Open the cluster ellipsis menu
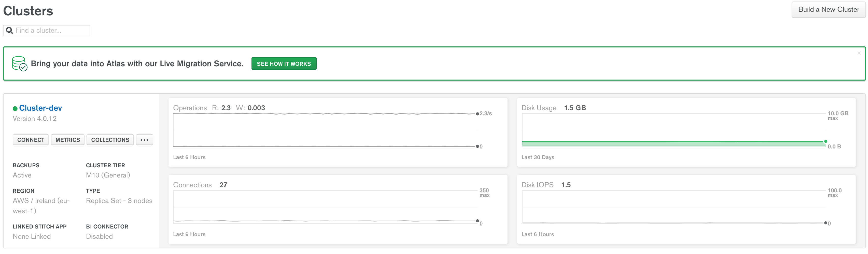868x254 pixels. click(145, 140)
